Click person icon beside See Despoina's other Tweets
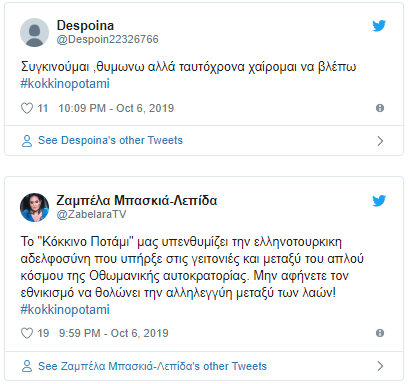 (x=27, y=141)
